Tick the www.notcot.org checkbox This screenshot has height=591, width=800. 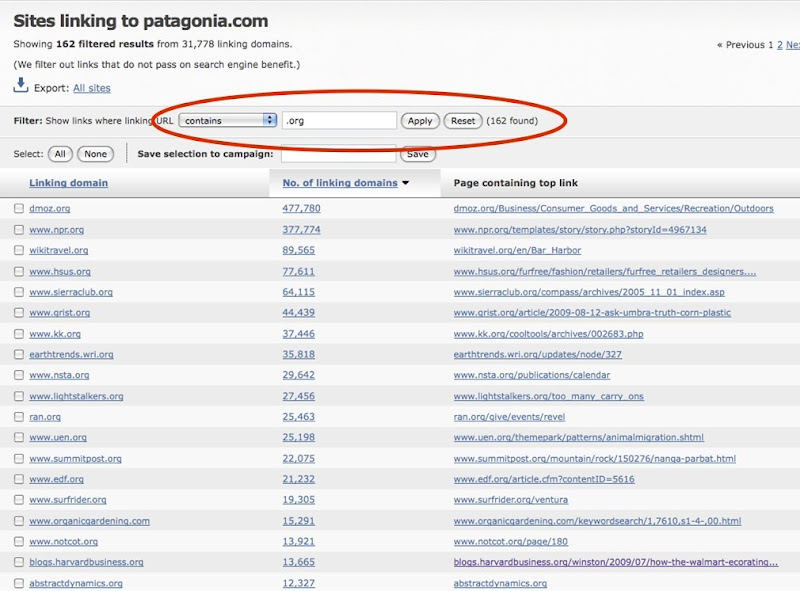19,541
